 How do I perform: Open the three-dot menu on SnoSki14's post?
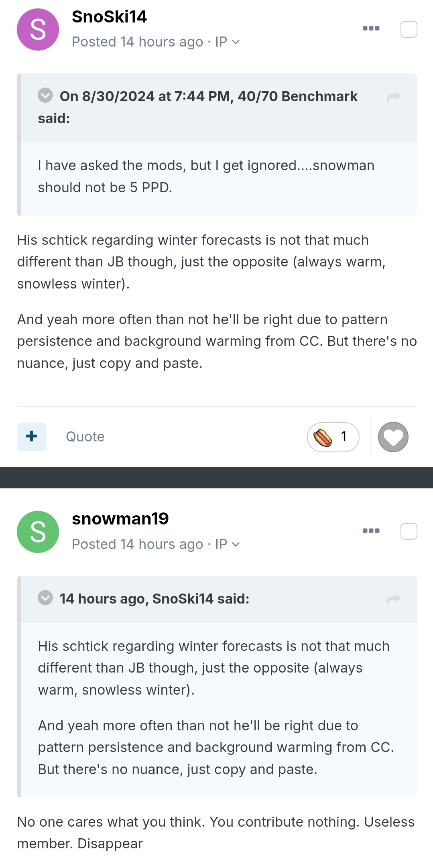371,28
